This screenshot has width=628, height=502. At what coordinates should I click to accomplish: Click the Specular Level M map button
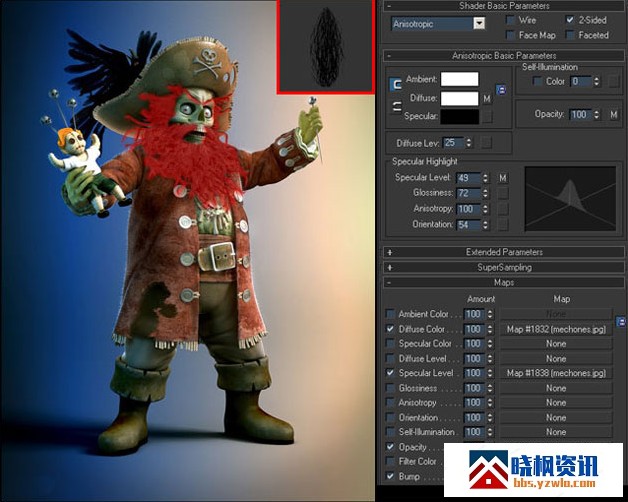503,177
